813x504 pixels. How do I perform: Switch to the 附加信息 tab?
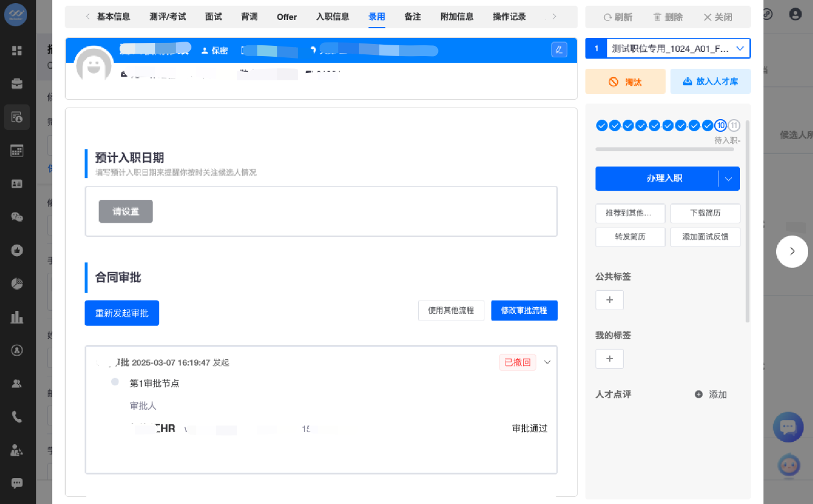coord(457,17)
